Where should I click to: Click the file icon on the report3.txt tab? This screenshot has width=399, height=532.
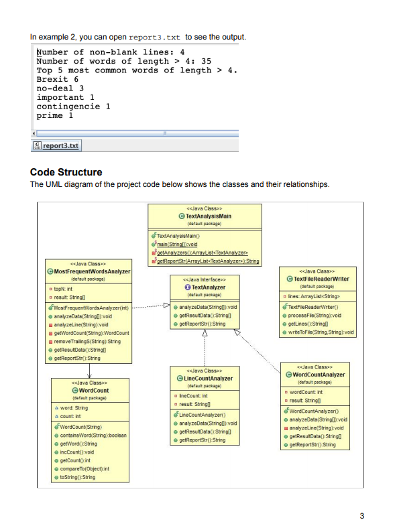tap(37, 145)
